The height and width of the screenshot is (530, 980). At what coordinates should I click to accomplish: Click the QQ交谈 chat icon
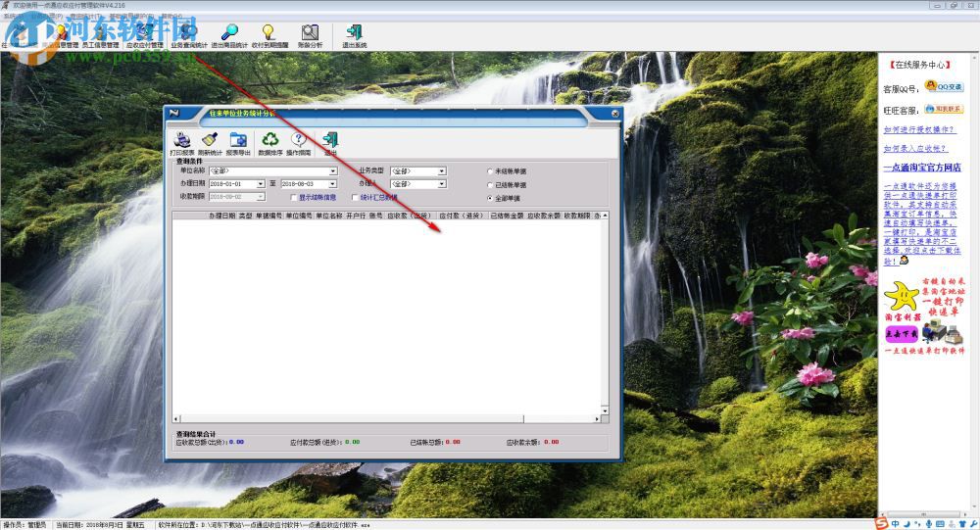tap(944, 86)
